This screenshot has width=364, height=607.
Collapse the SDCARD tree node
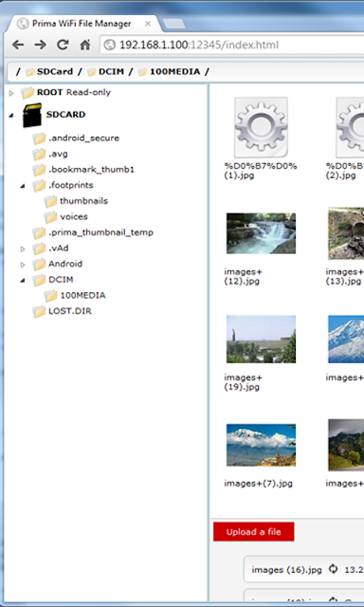pos(11,115)
